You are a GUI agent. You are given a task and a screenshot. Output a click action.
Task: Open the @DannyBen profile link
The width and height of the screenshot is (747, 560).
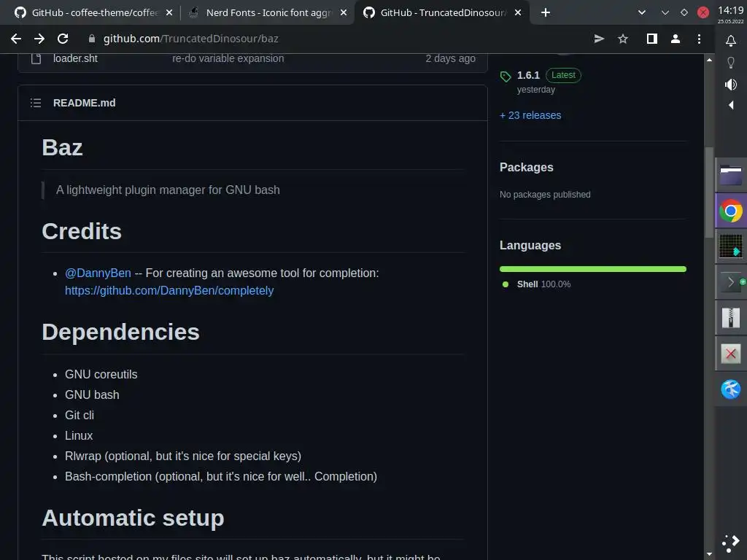point(98,273)
